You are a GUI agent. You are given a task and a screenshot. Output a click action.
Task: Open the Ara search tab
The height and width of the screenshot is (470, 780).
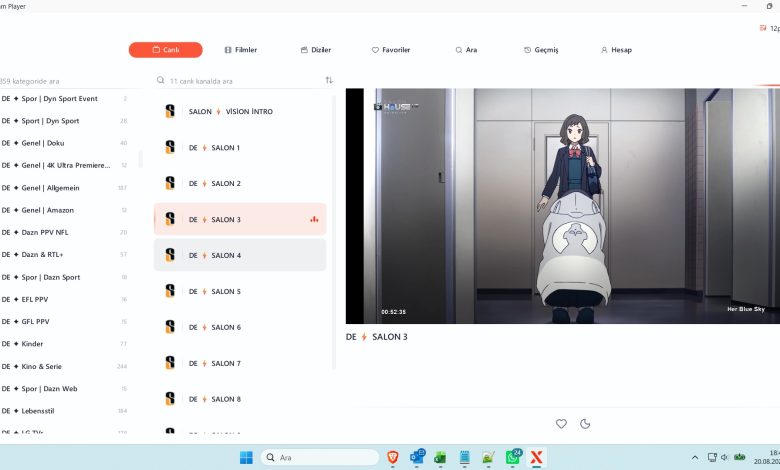coord(466,50)
